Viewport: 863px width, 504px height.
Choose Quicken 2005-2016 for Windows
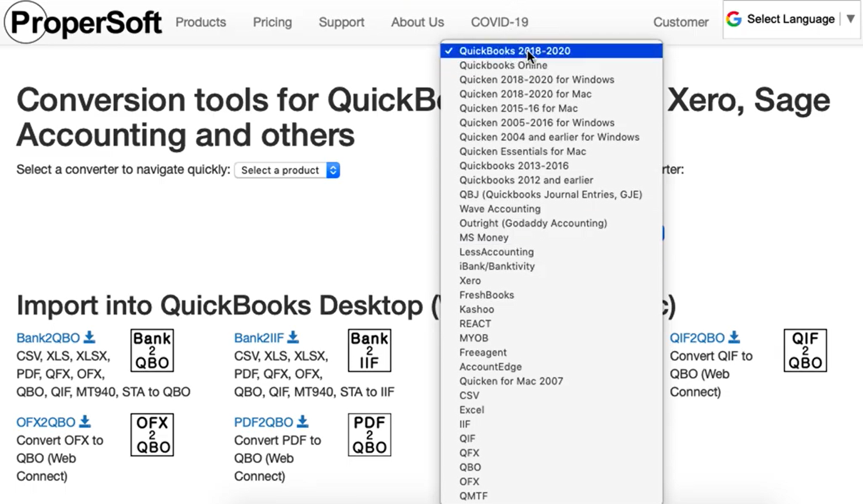coord(551,123)
